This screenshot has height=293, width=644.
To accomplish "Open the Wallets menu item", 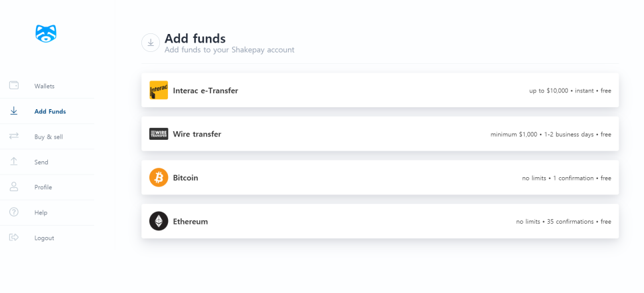I will (45, 86).
